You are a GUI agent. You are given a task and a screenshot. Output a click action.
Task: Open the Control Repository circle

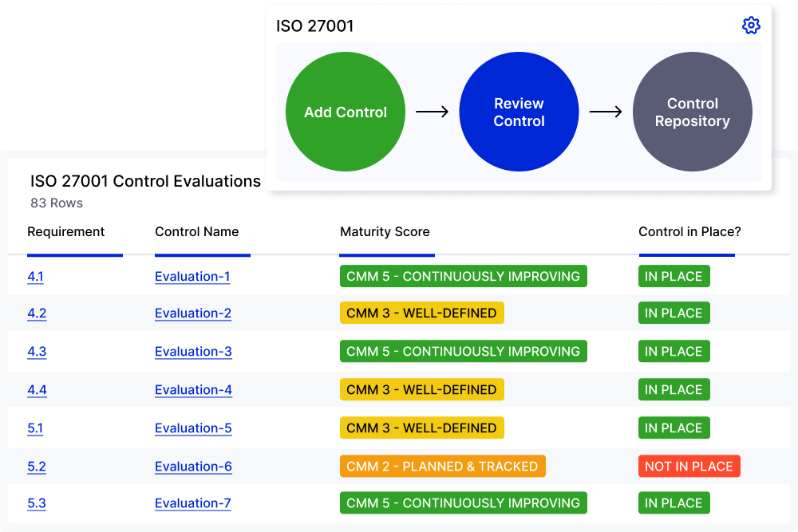point(692,112)
